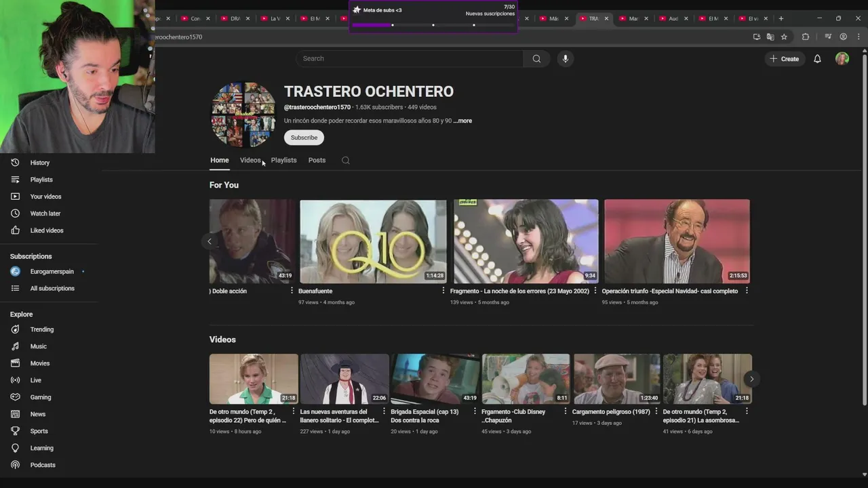Viewport: 868px width, 488px height.
Task: Open All subscriptions list
Action: pos(52,289)
